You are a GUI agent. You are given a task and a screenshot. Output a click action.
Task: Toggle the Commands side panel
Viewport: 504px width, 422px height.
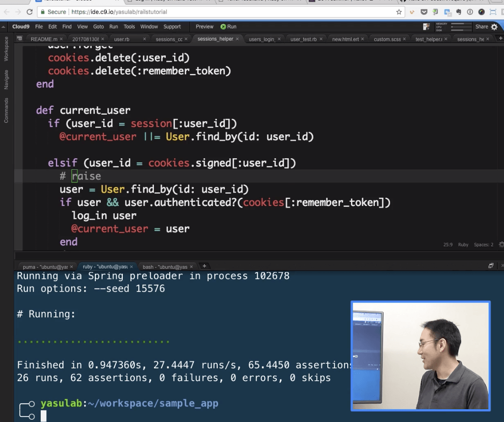(6, 111)
